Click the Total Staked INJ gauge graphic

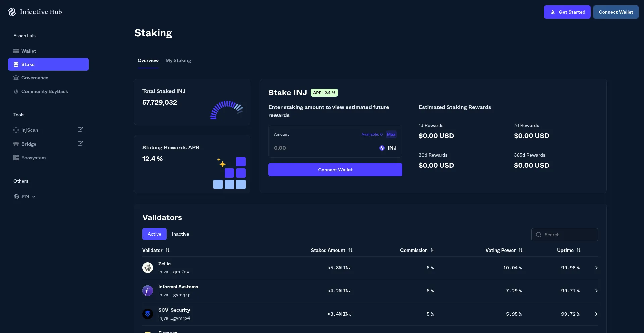click(227, 110)
